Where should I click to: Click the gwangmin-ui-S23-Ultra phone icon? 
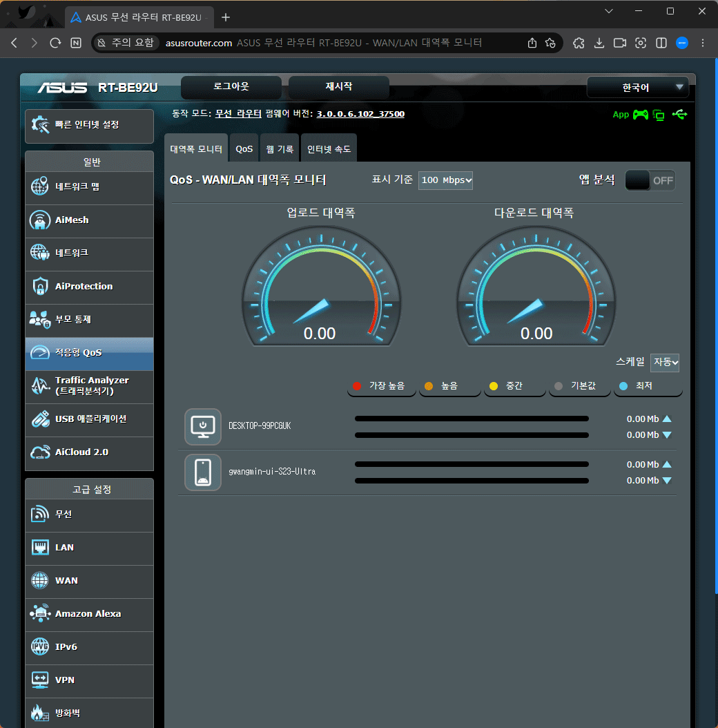[x=203, y=472]
